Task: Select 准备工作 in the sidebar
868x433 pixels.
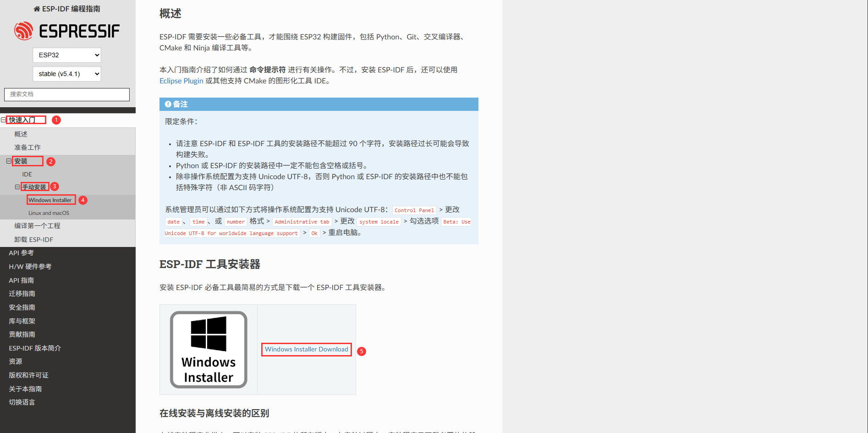Action: pyautogui.click(x=27, y=147)
